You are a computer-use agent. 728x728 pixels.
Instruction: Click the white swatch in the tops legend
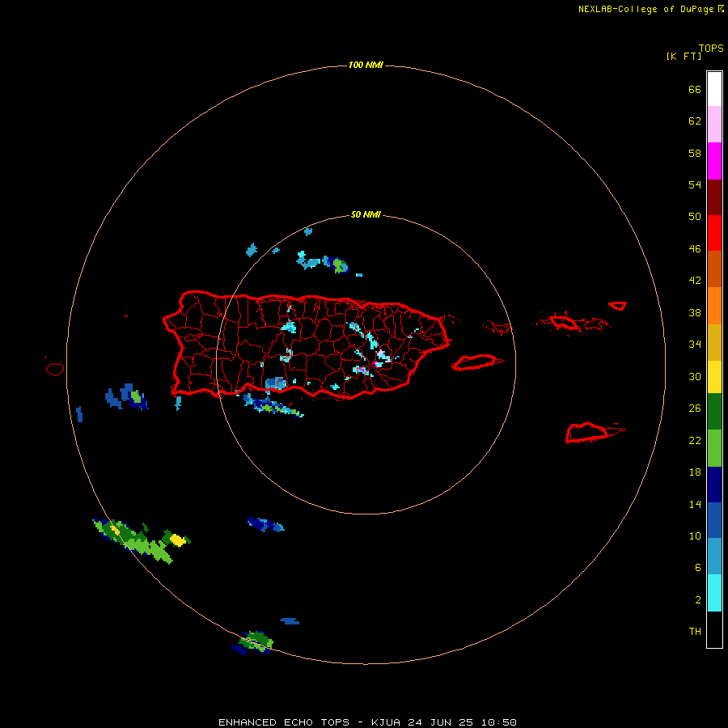pos(714,89)
